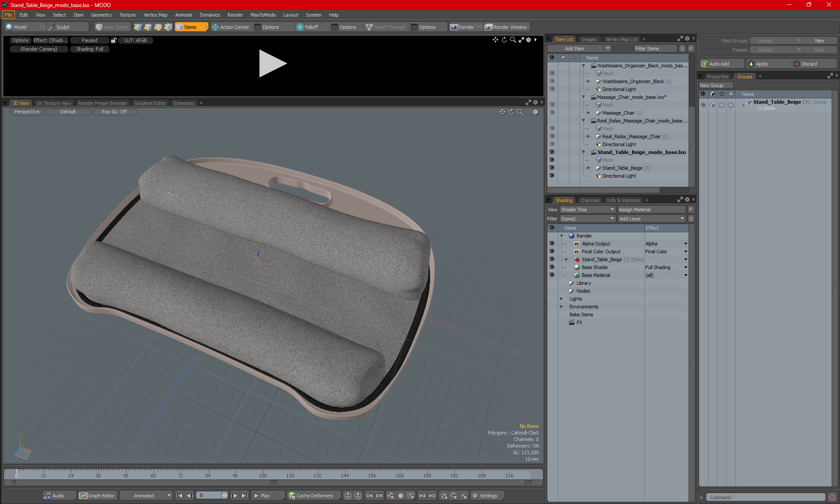Screen dimensions: 840x504
Task: Activate the Items selection mode
Action: pos(191,27)
